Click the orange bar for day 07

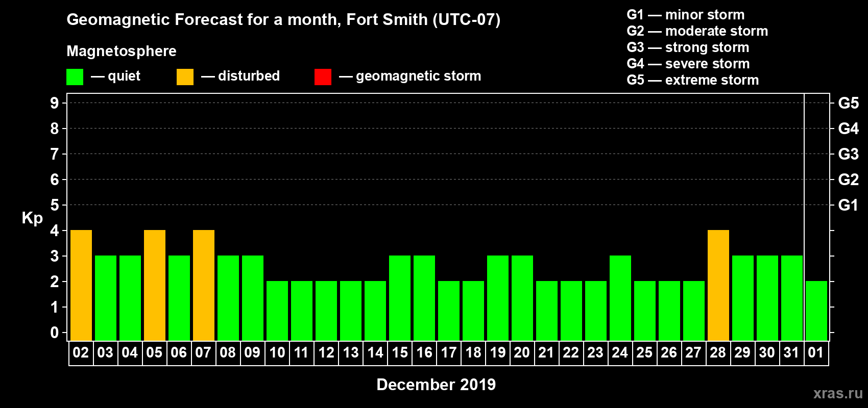pyautogui.click(x=204, y=286)
